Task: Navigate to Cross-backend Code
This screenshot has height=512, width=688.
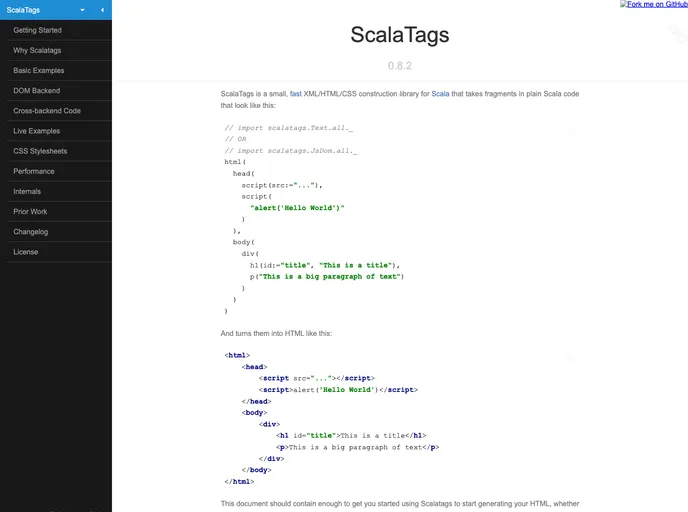Action: pos(59,111)
